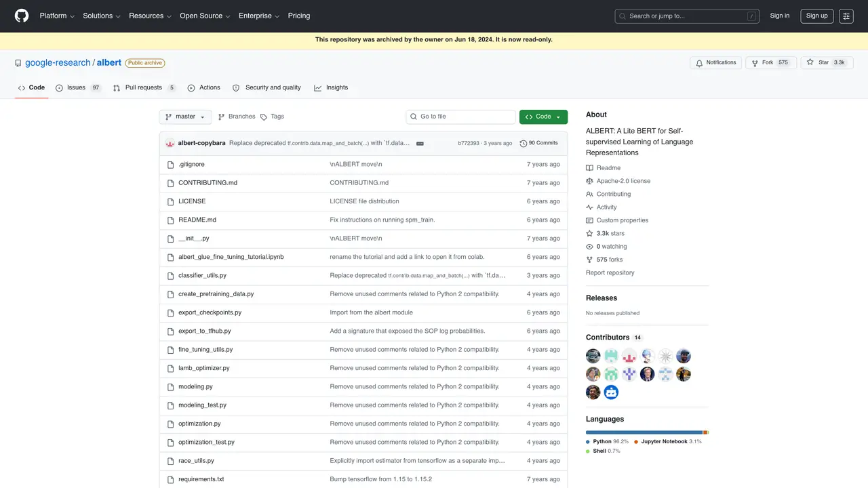The image size is (868, 488).
Task: View the 575 forks link in About
Action: [604, 260]
